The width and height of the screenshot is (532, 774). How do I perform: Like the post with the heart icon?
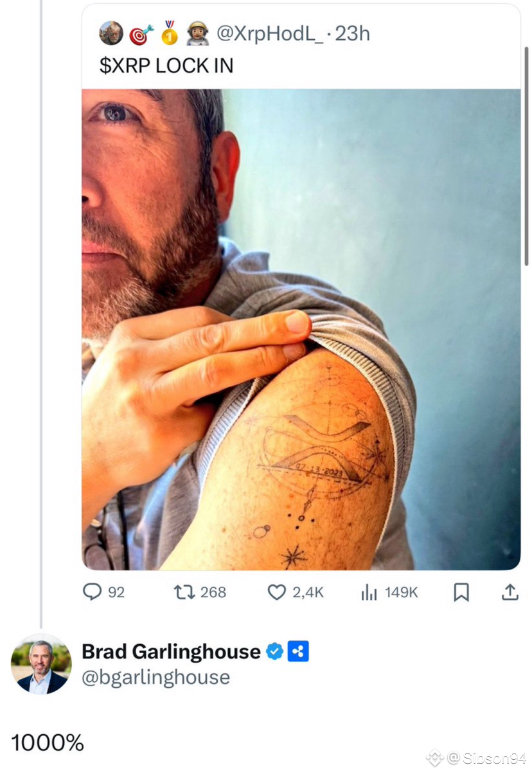pyautogui.click(x=276, y=591)
